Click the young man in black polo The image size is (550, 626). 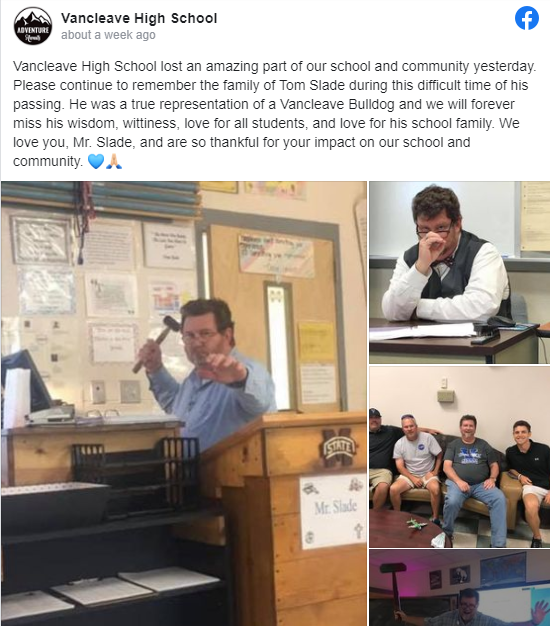(x=529, y=476)
